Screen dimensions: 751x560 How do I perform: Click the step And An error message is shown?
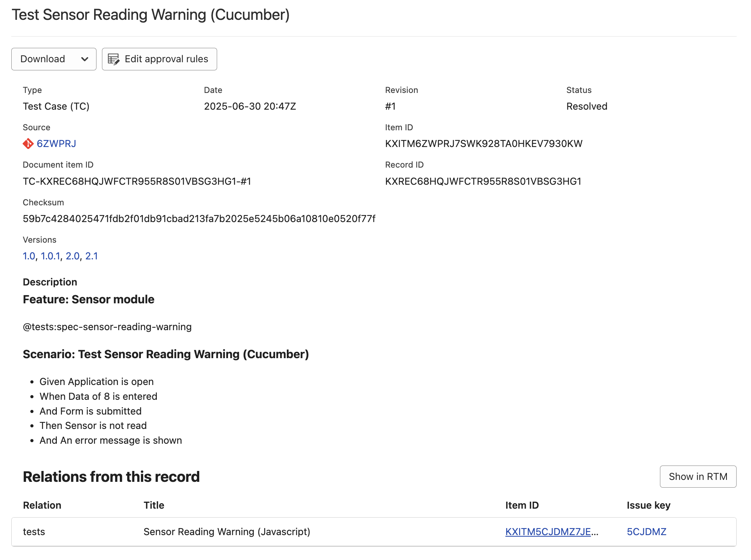[x=111, y=441]
